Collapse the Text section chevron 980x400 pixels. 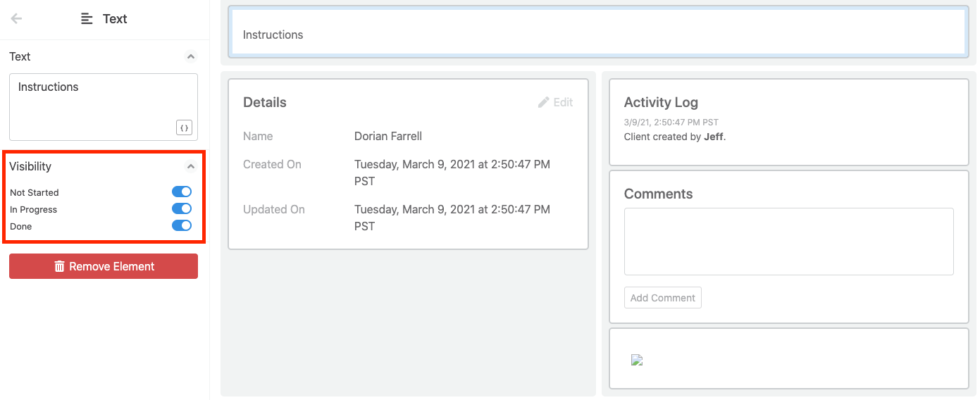click(x=190, y=56)
